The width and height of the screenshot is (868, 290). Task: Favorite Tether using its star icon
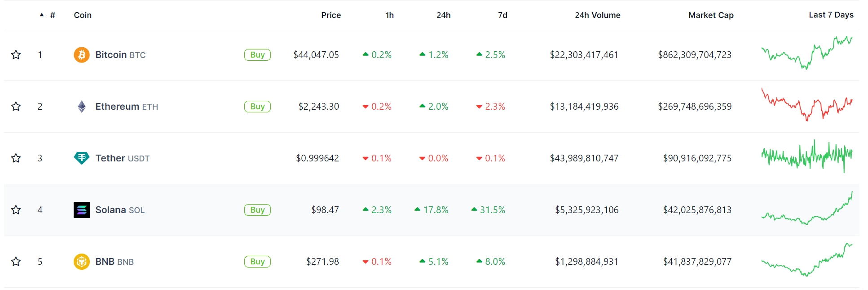(x=16, y=158)
